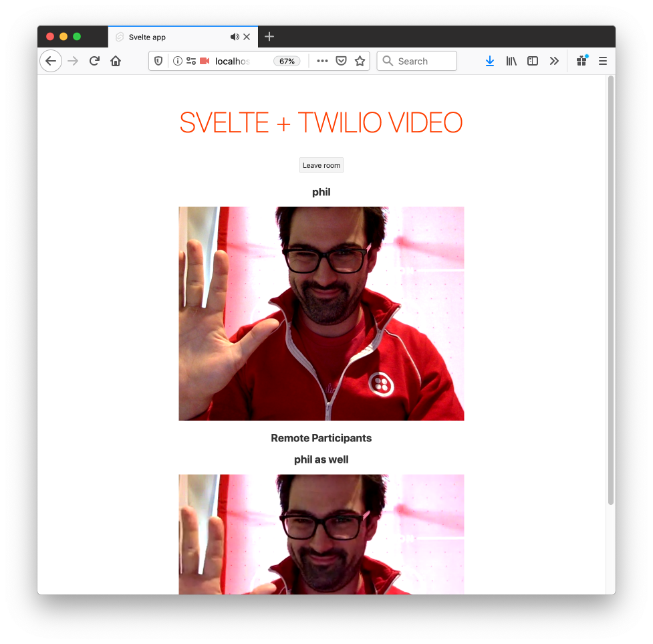Reset the 67% zoom level badge

[x=287, y=62]
